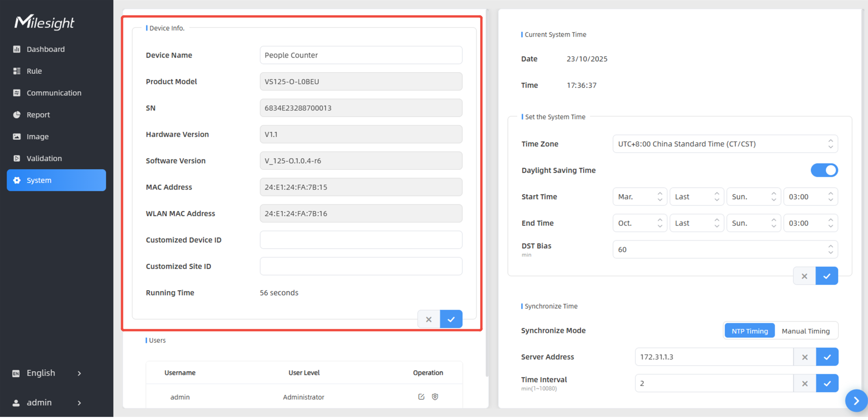This screenshot has height=420, width=868.
Task: Confirm Device Info changes with checkmark button
Action: click(x=451, y=319)
